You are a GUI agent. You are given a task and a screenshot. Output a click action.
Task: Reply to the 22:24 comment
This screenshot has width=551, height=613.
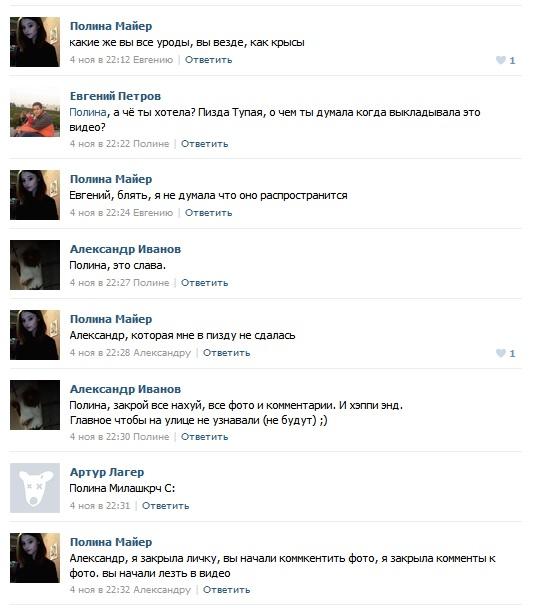pos(208,213)
